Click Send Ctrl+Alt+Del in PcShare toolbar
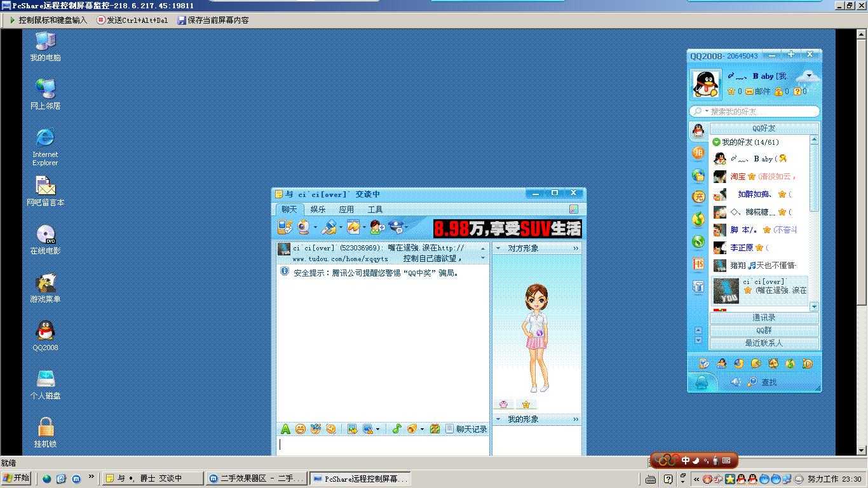868x488 pixels. 132,20
